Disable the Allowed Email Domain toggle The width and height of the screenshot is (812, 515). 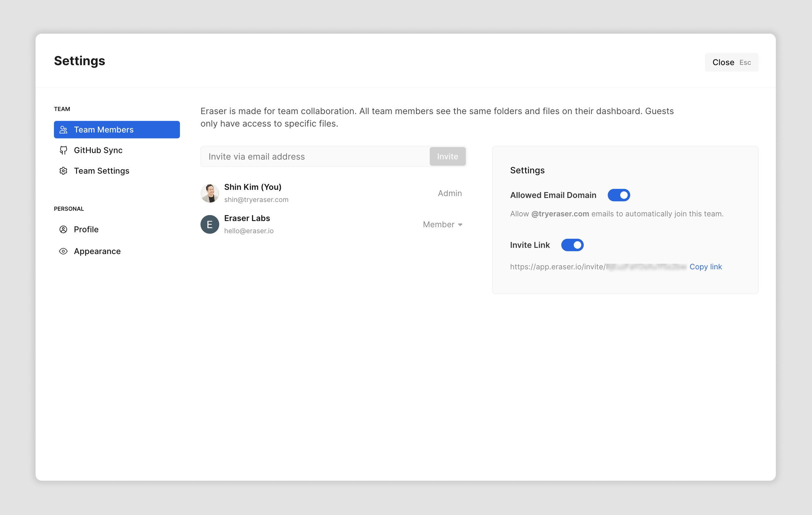click(618, 195)
